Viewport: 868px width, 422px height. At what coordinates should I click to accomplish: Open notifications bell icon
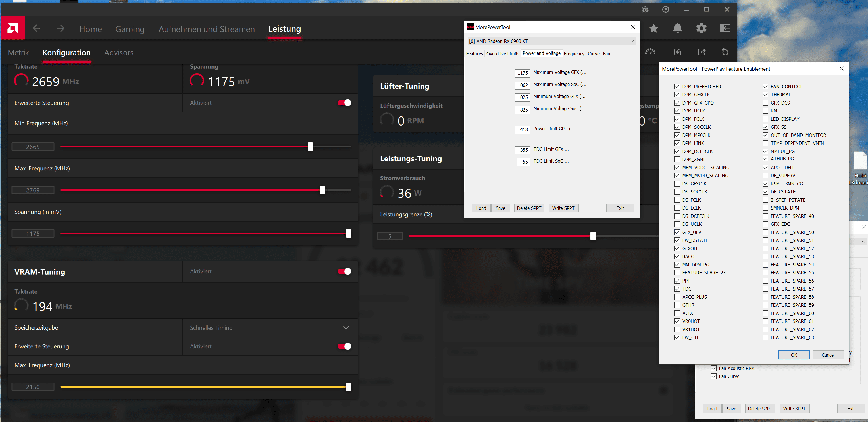coord(677,28)
